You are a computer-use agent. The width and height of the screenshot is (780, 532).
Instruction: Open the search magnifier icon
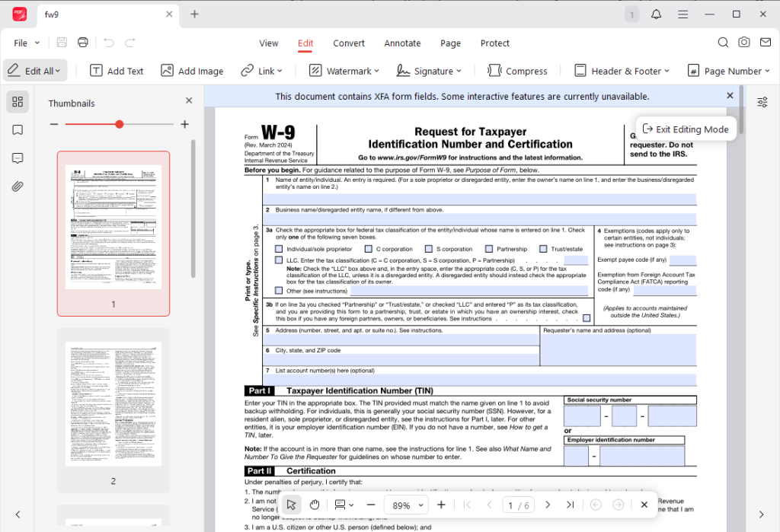click(x=723, y=43)
